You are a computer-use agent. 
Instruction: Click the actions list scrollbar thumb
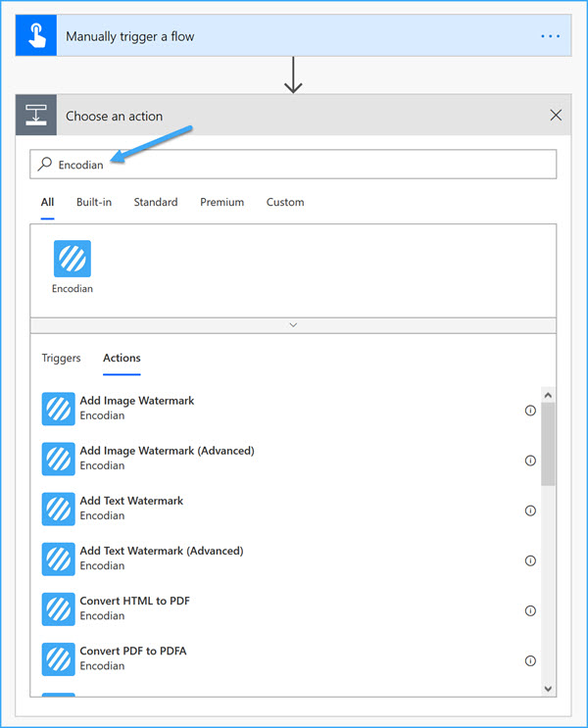pos(548,444)
